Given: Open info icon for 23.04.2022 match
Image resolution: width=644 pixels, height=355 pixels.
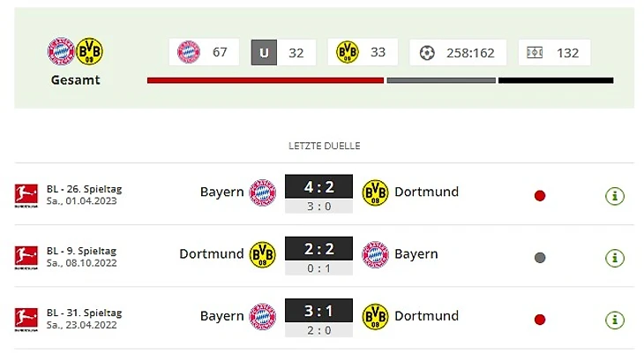Looking at the screenshot, I should [x=614, y=320].
